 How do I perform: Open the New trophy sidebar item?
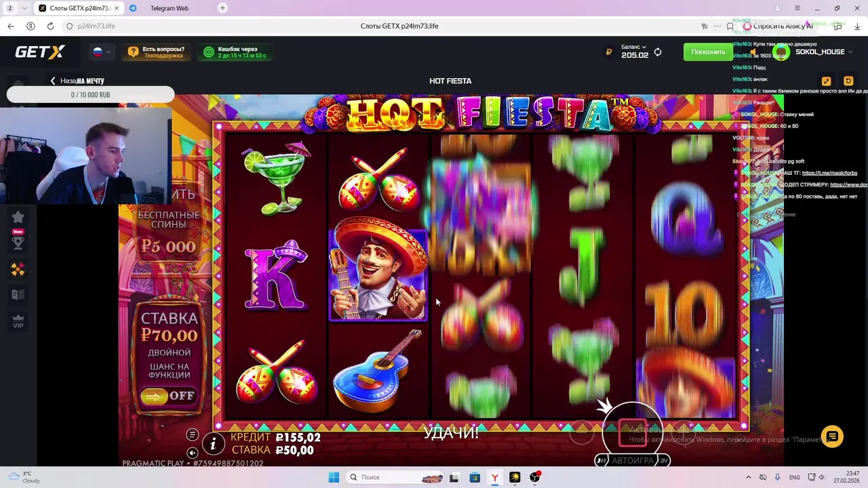tap(18, 239)
